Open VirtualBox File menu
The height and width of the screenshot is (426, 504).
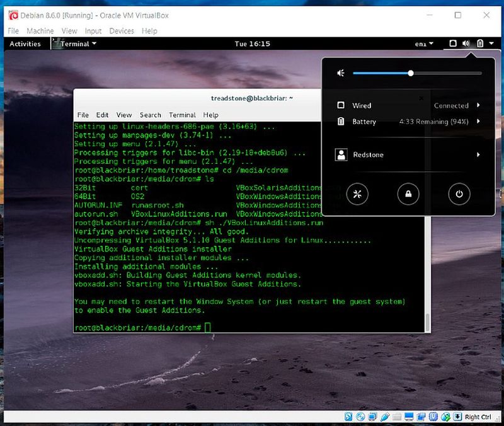coord(13,31)
